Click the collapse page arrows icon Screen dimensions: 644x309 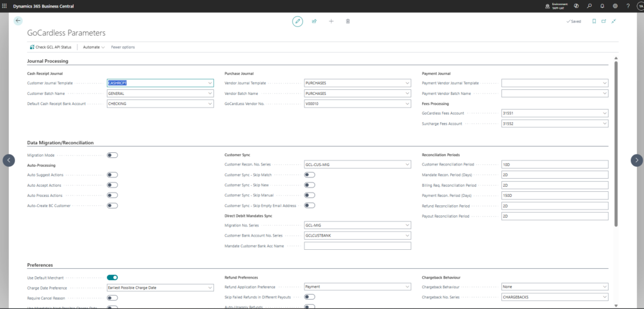point(614,21)
